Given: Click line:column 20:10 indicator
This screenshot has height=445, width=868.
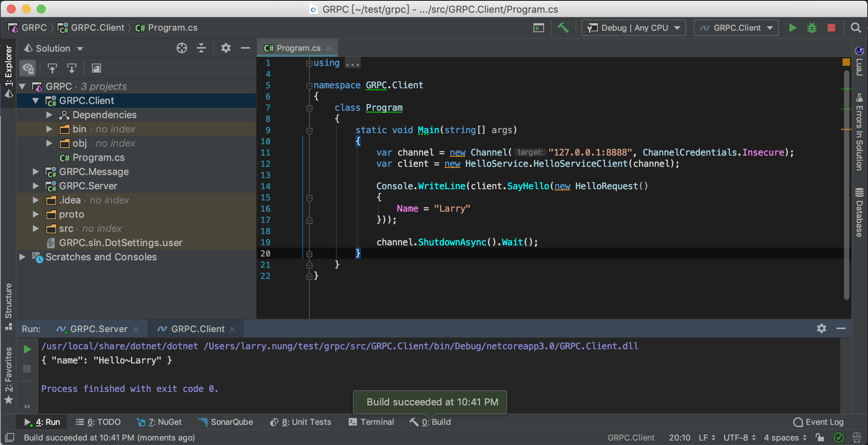Looking at the screenshot, I should coord(679,438).
